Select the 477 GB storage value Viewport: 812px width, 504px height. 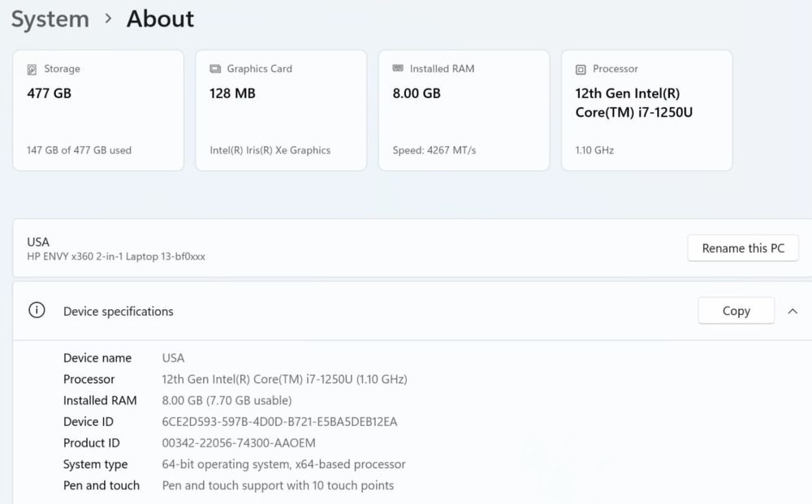coord(50,93)
